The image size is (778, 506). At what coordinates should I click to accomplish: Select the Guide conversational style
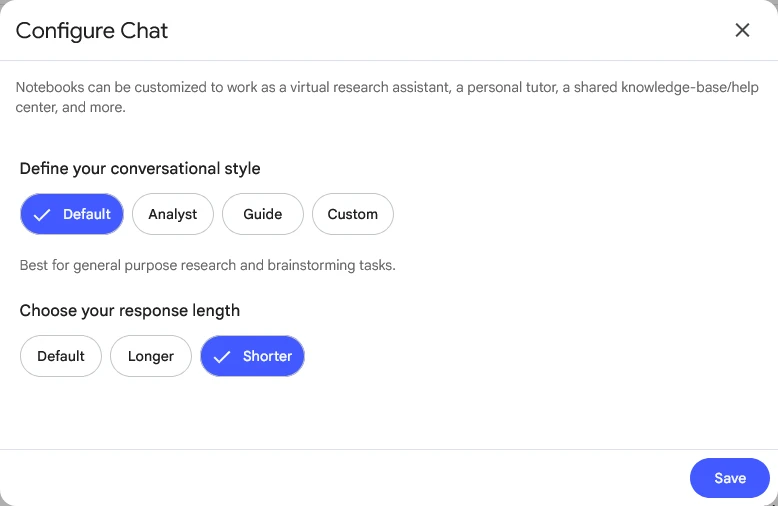[x=262, y=214]
